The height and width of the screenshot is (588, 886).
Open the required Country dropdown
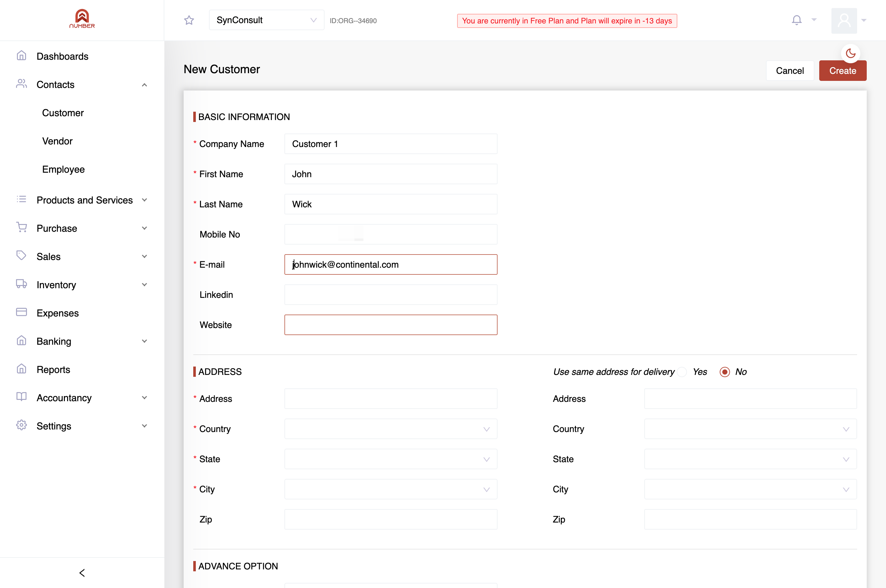click(391, 429)
